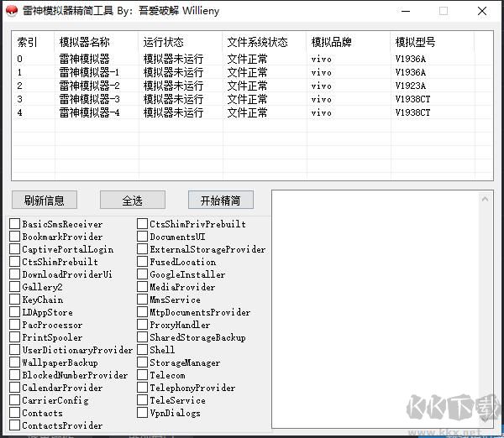Image resolution: width=504 pixels, height=438 pixels.
Task: Select the CtsShimPrivPrebuilt checkbox
Action: (143, 224)
